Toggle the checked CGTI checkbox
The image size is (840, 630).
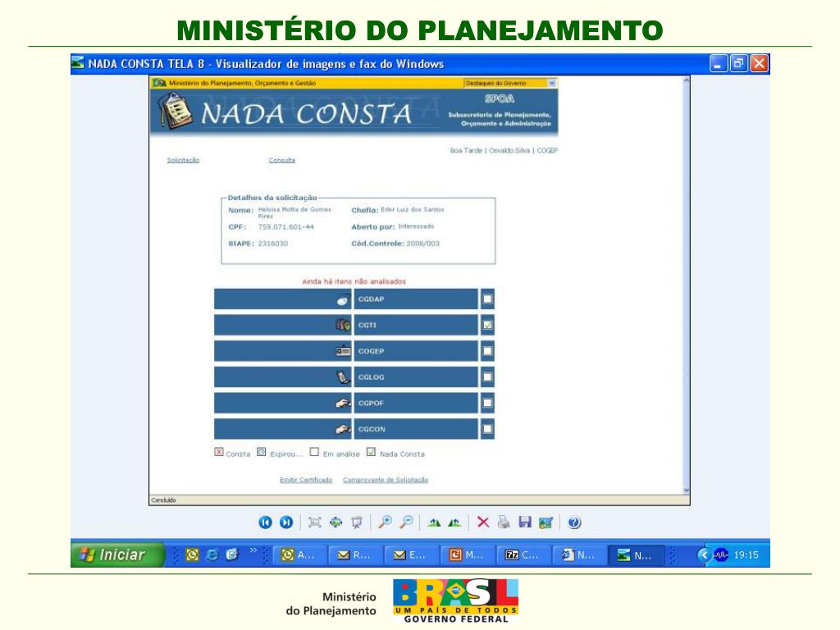(x=487, y=325)
